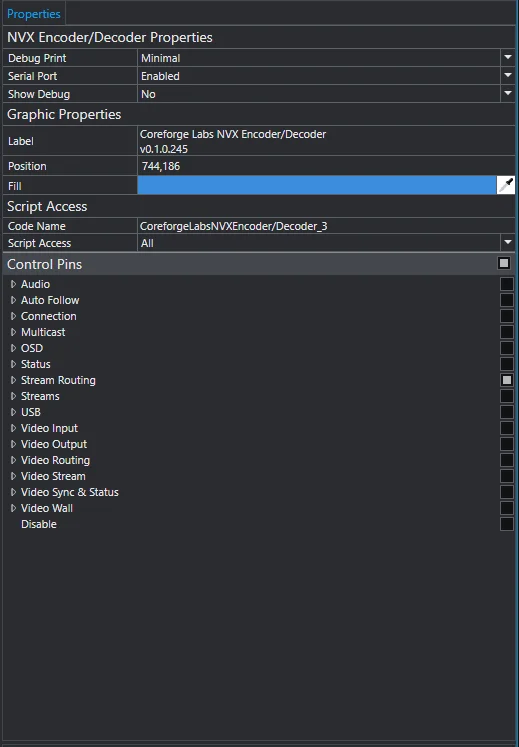
Task: Expand the OSD pin group triangle
Action: pyautogui.click(x=13, y=348)
